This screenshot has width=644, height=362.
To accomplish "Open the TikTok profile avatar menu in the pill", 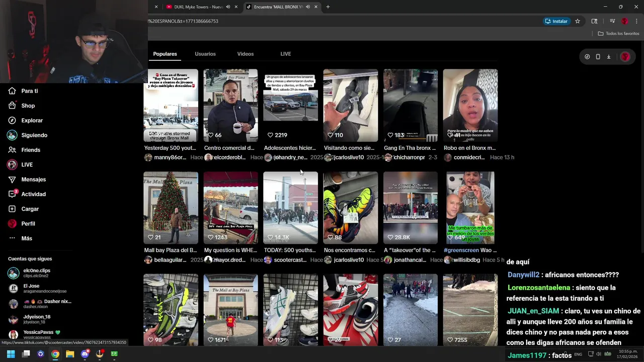I will pyautogui.click(x=625, y=57).
